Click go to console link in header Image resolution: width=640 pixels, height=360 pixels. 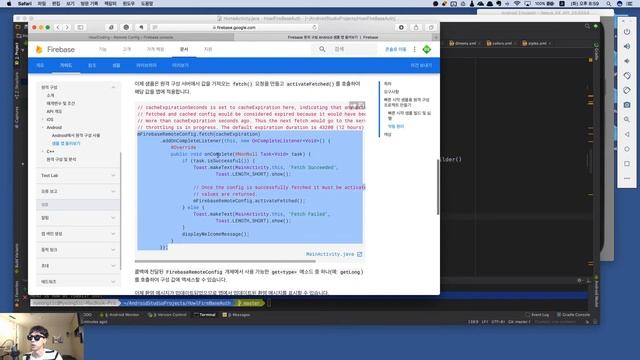pyautogui.click(x=395, y=49)
